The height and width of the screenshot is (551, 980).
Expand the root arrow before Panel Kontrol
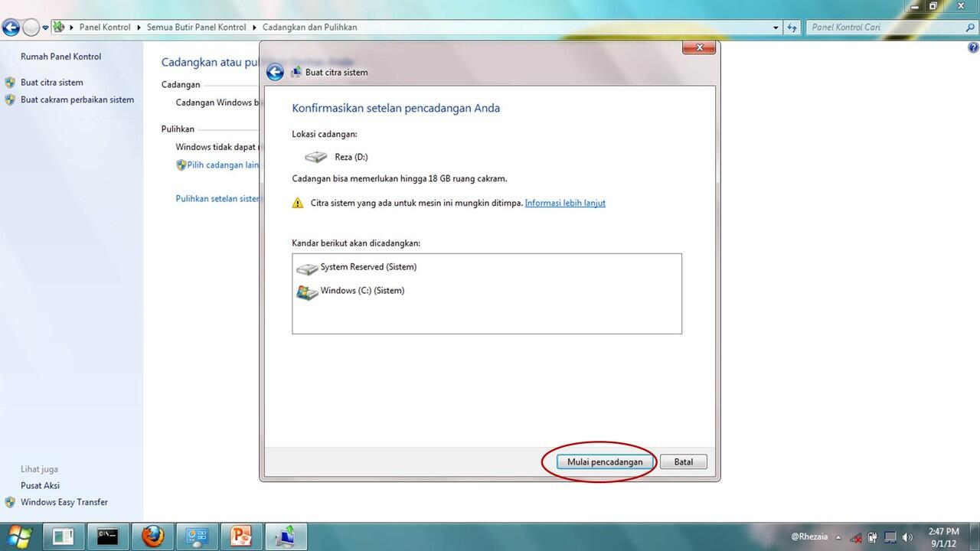[72, 28]
